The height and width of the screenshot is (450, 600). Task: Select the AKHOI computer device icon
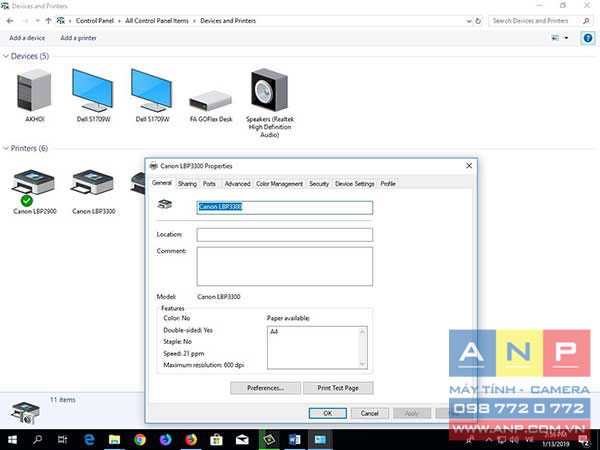coord(34,91)
